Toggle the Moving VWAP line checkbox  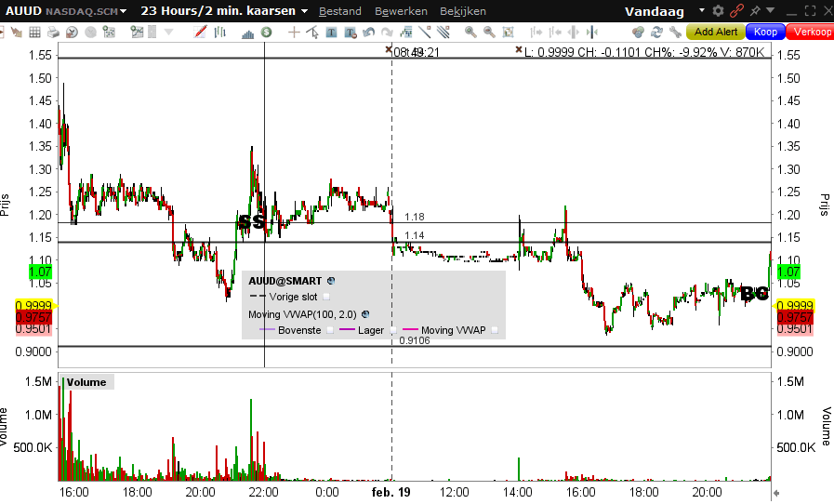pyautogui.click(x=495, y=330)
